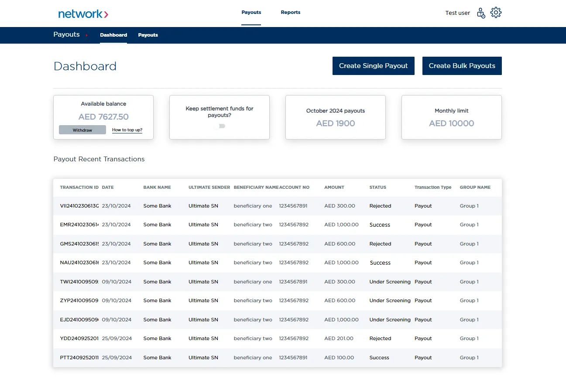Click the ULTIMATE SENDER column header
Viewport: 566px width, 392px height.
209,187
